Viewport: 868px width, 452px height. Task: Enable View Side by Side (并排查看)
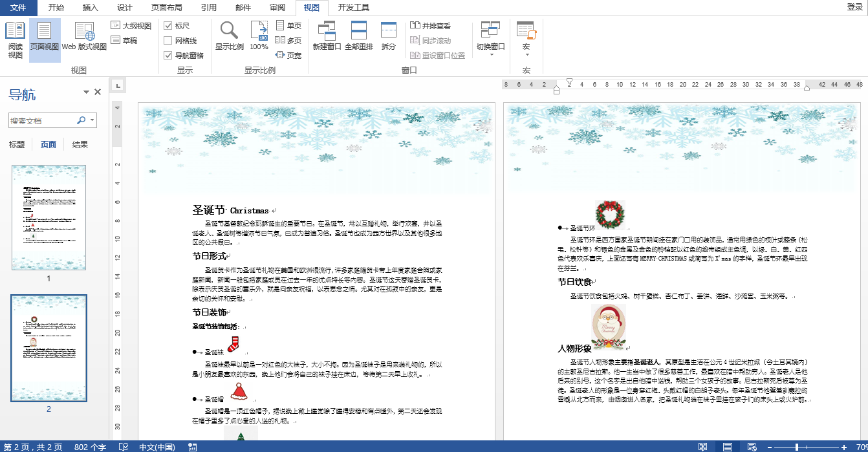(x=431, y=26)
